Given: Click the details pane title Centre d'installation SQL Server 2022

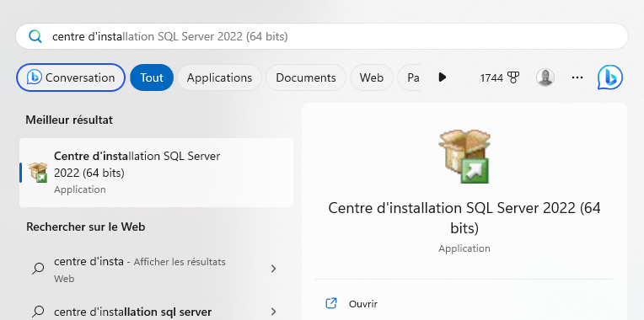Looking at the screenshot, I should [464, 218].
